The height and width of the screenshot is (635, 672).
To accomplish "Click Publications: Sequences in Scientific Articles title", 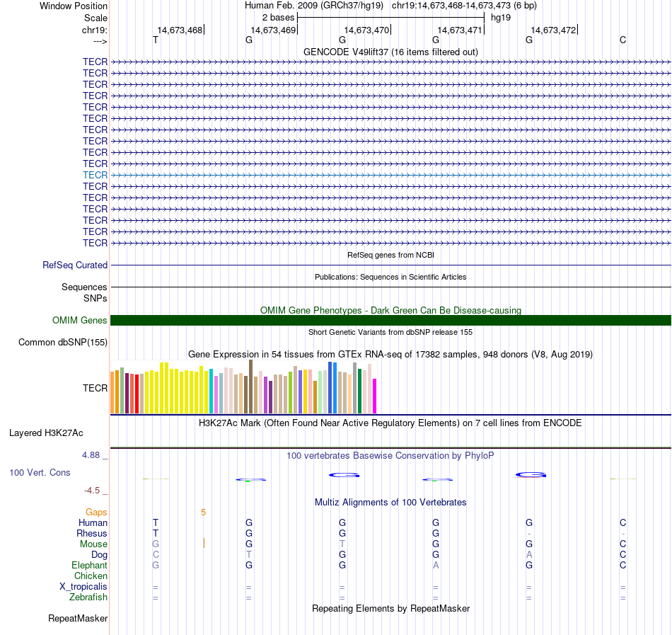I will [x=390, y=277].
